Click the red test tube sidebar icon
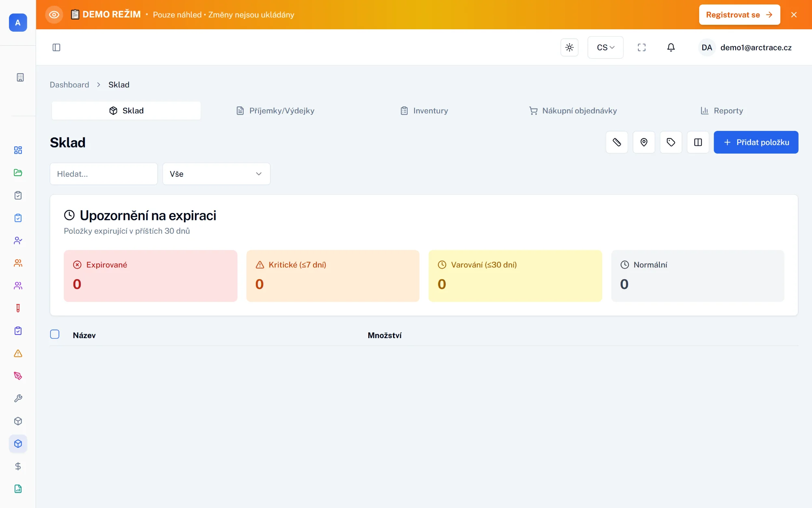 [18, 308]
